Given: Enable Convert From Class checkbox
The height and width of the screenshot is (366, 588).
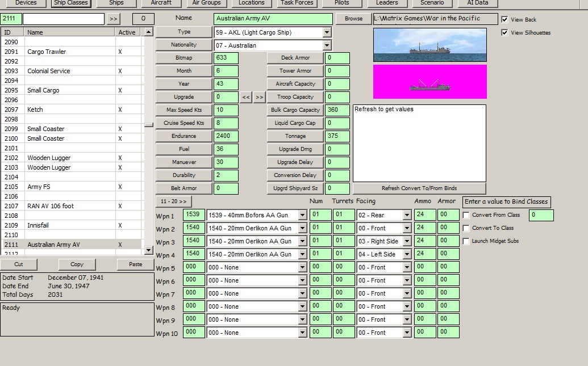Looking at the screenshot, I should [466, 215].
